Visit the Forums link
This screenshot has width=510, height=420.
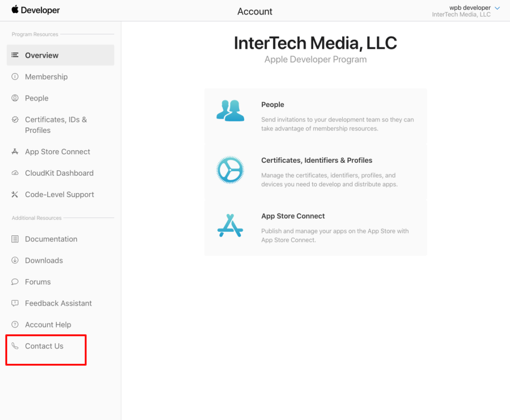[x=38, y=282]
